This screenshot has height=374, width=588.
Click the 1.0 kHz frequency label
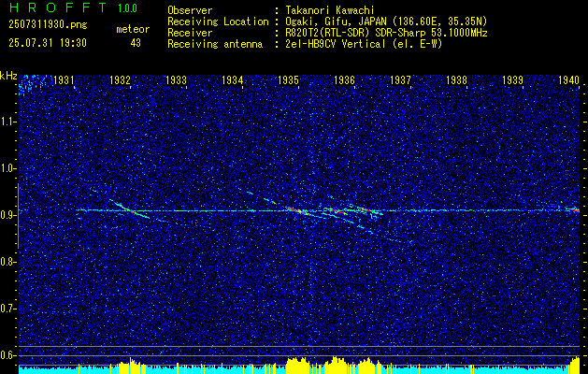click(7, 168)
